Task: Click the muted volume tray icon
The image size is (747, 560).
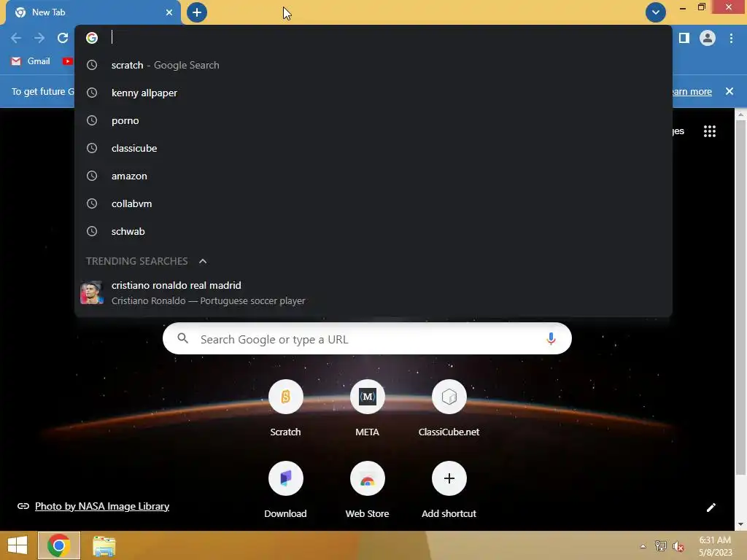Action: 678,546
